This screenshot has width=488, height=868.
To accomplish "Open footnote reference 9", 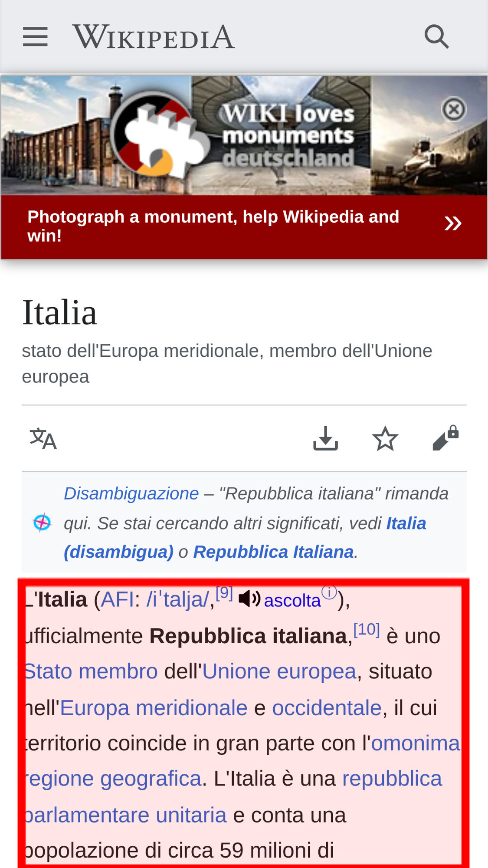I will tap(224, 592).
